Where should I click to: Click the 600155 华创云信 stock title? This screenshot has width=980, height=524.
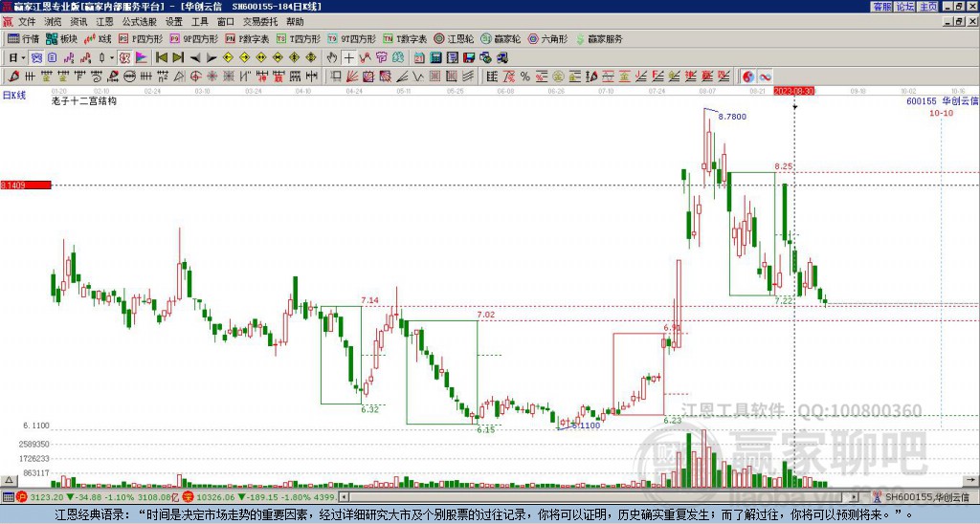(x=941, y=100)
